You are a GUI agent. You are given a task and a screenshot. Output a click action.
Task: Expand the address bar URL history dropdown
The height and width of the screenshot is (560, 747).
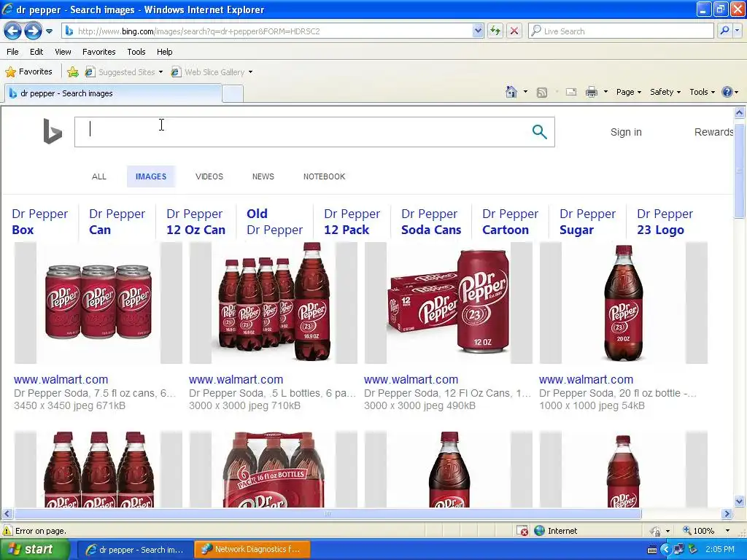[x=478, y=31]
